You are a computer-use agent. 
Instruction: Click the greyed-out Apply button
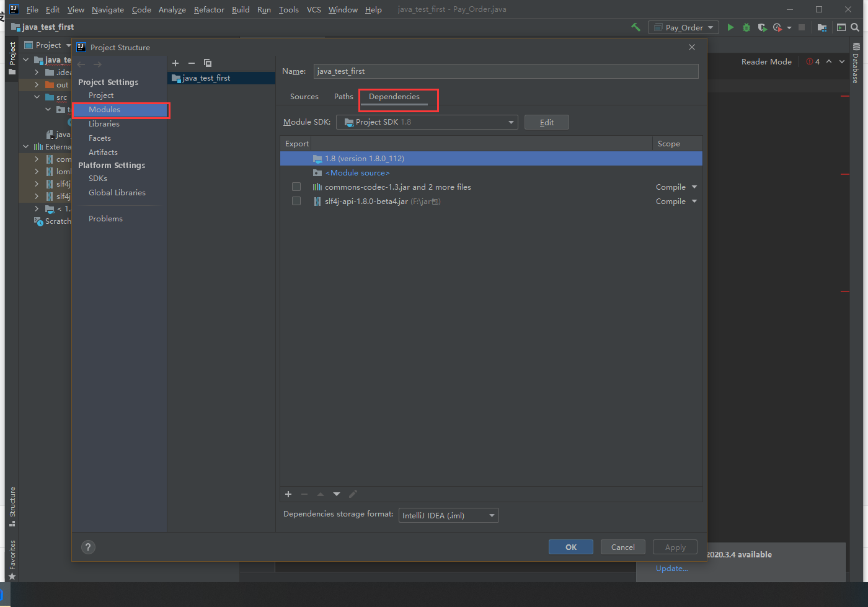point(675,547)
